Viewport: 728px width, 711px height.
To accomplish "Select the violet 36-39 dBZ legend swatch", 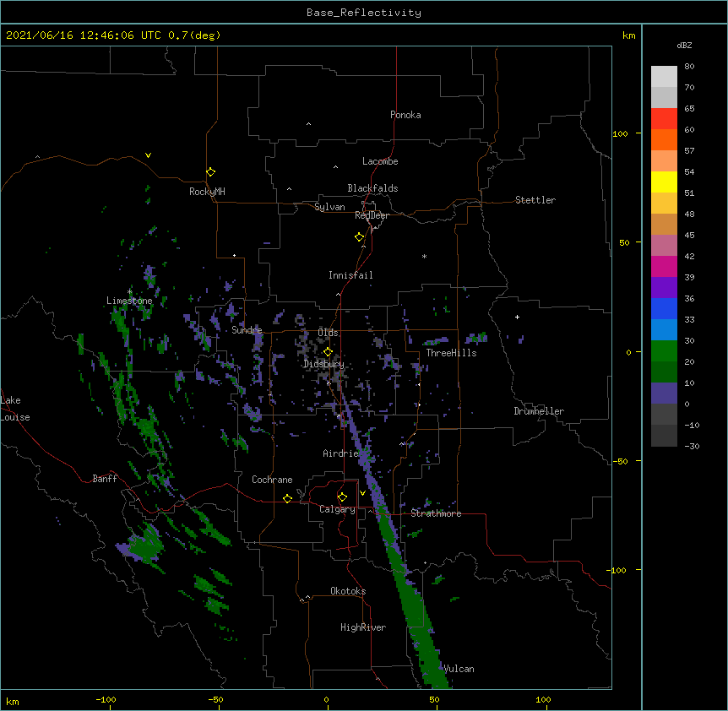I will (x=664, y=287).
